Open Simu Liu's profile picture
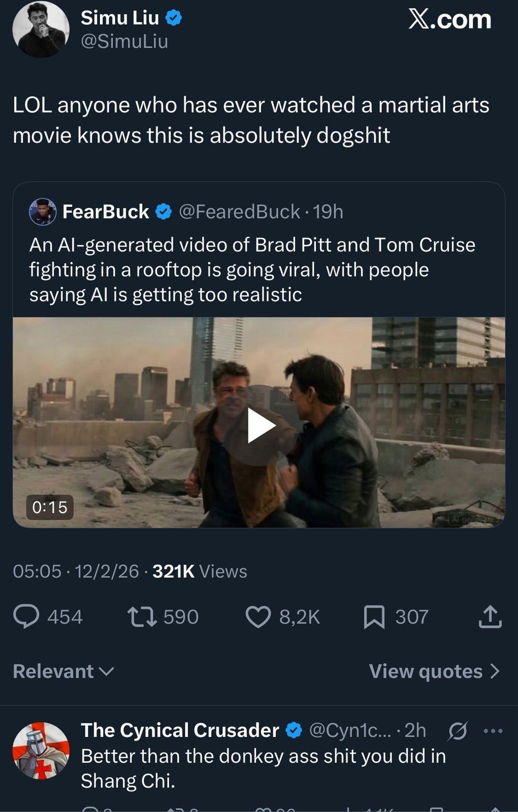Image resolution: width=518 pixels, height=812 pixels. point(41,29)
